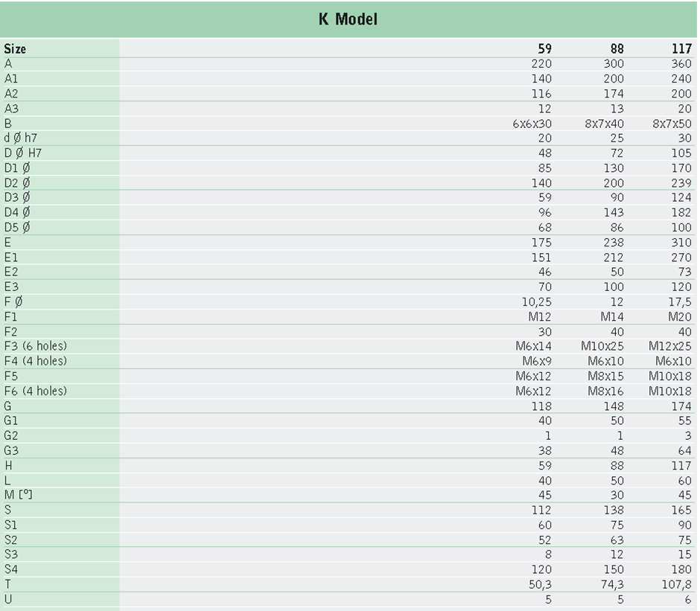This screenshot has height=611, width=700.
Task: Select the size 117 column header
Action: point(681,49)
